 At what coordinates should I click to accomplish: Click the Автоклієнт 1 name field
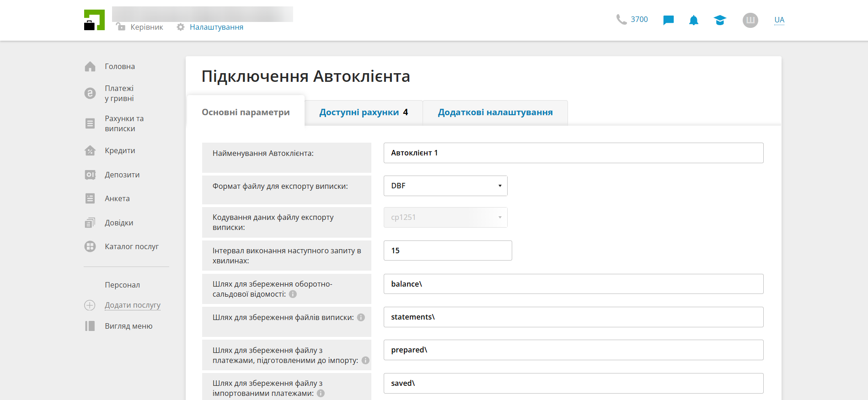573,153
